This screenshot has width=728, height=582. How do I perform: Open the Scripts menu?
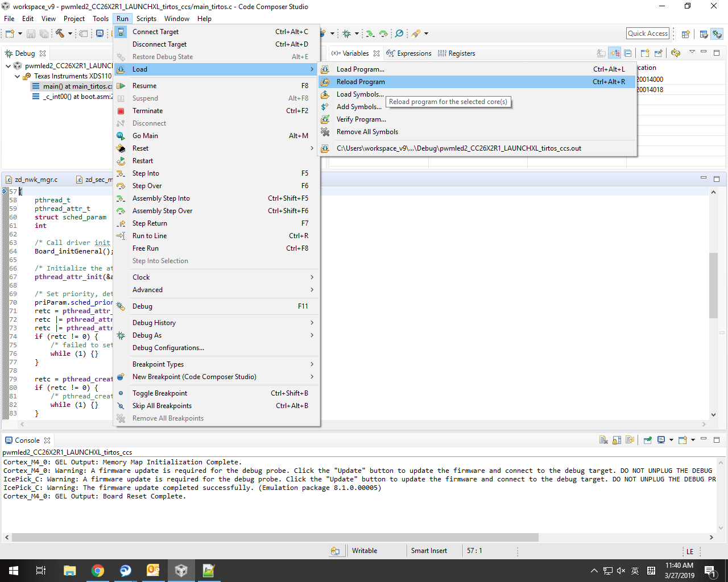pos(146,19)
